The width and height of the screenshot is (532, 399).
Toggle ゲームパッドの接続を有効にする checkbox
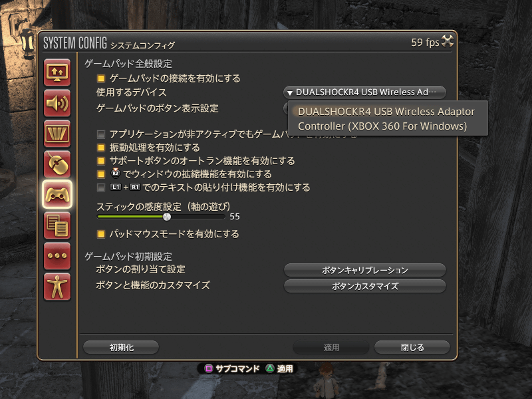[x=101, y=78]
